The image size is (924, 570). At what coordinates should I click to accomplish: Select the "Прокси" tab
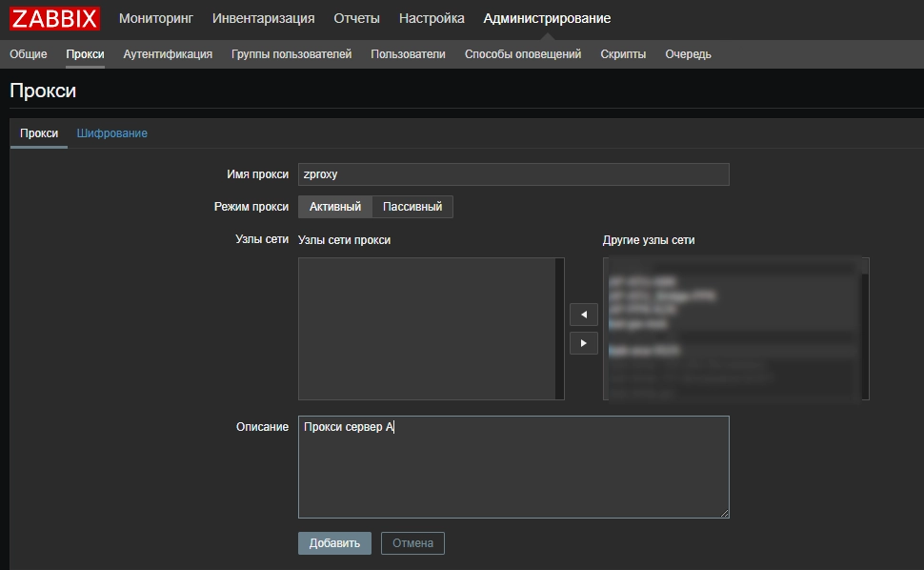click(38, 133)
